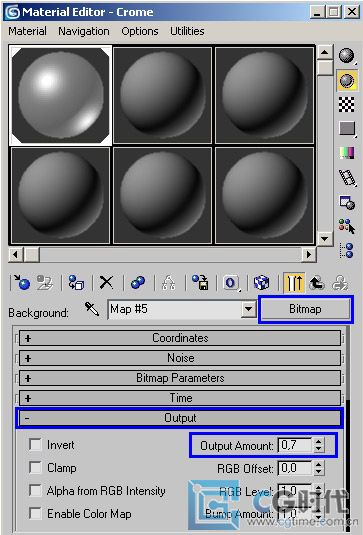Click Output Amount spinner up arrow
This screenshot has width=363, height=535.
318,442
